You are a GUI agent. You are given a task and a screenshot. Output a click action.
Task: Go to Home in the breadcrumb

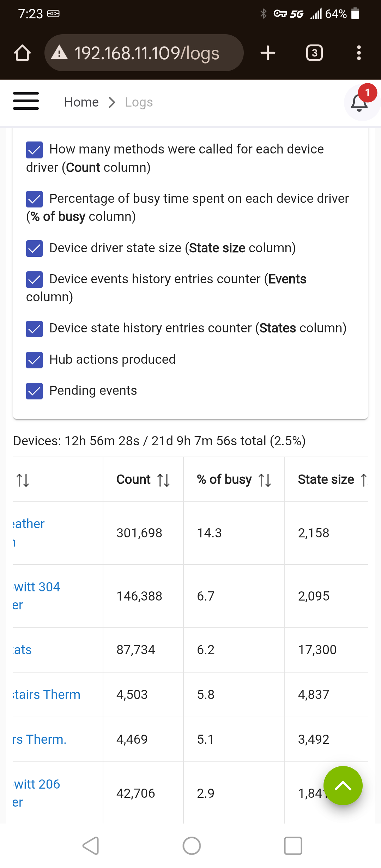click(x=81, y=102)
